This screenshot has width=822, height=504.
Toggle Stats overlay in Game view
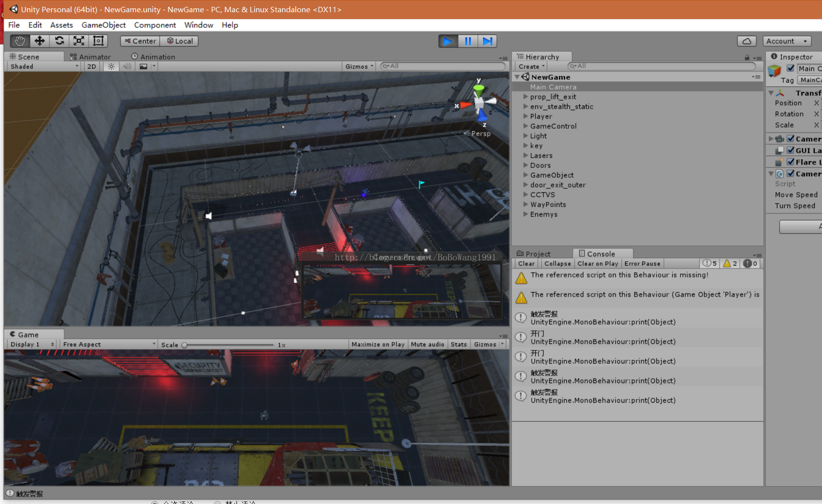tap(459, 344)
